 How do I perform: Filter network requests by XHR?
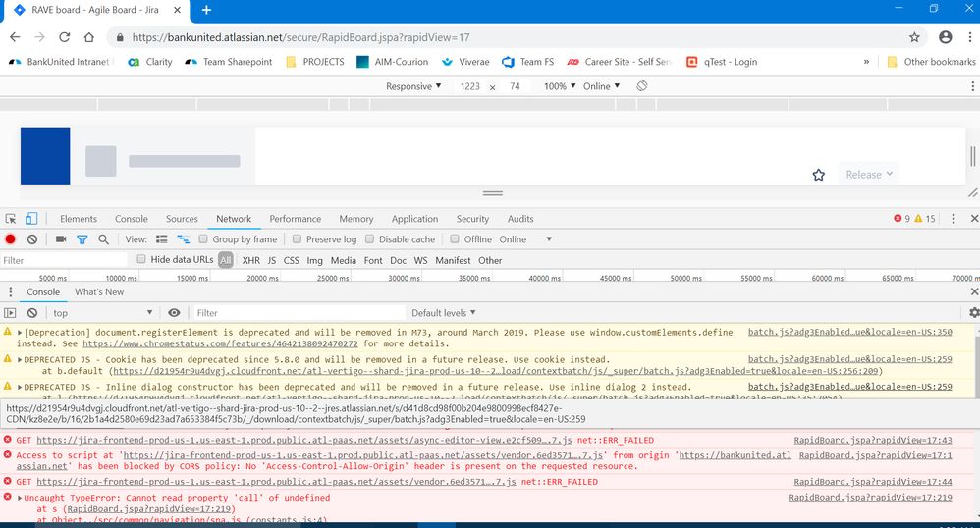click(x=250, y=260)
